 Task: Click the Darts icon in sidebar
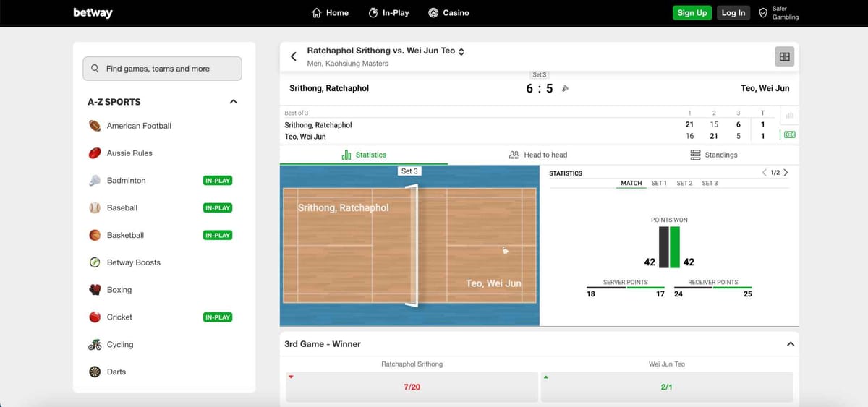[95, 372]
